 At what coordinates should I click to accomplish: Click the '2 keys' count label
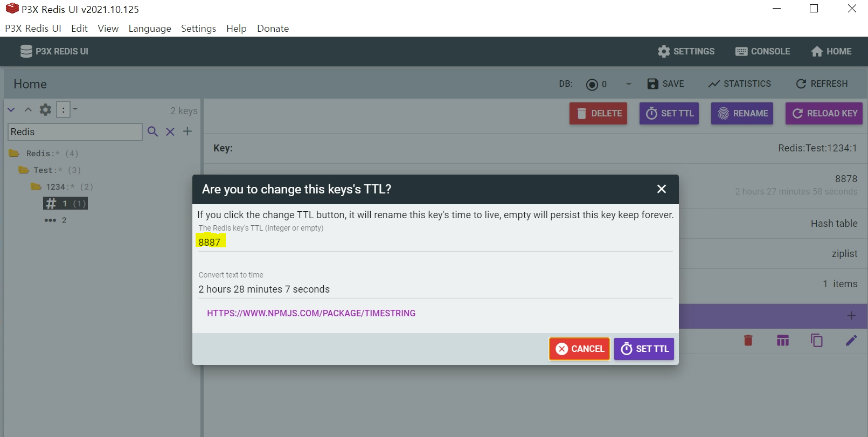coord(184,110)
